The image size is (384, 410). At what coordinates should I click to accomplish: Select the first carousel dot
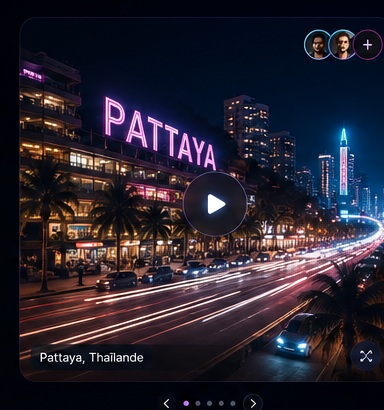click(x=186, y=403)
